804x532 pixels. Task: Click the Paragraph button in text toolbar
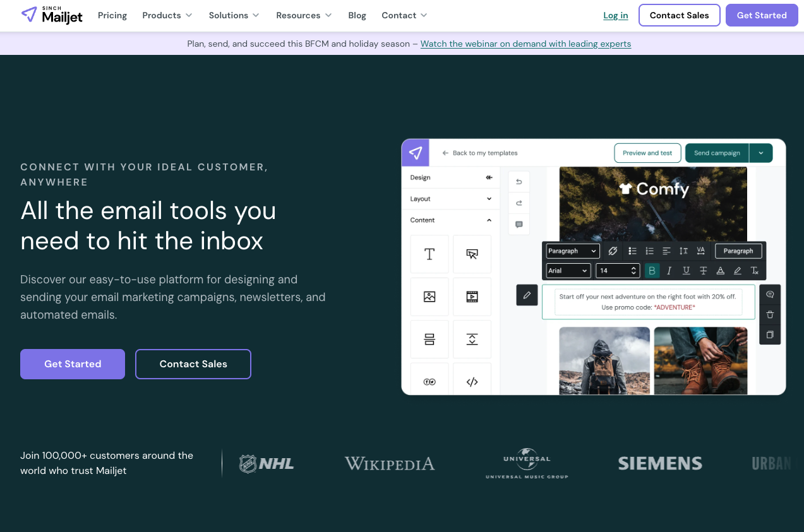click(738, 251)
